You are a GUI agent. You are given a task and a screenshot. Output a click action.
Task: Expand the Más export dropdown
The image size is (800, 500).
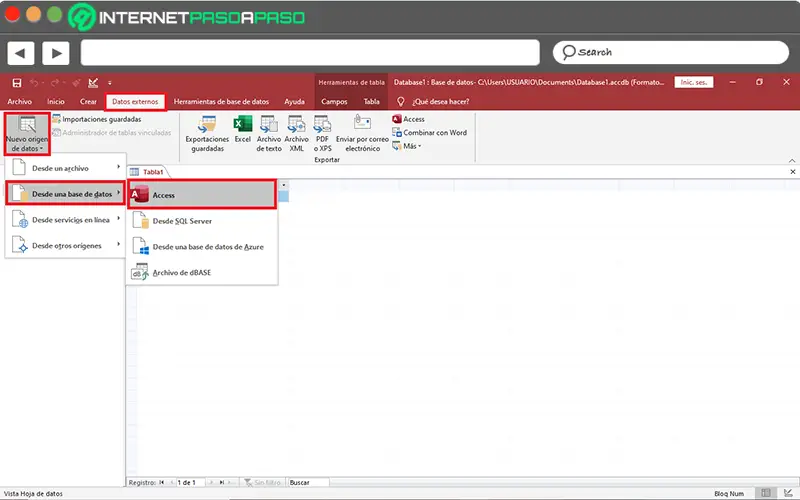pos(407,146)
